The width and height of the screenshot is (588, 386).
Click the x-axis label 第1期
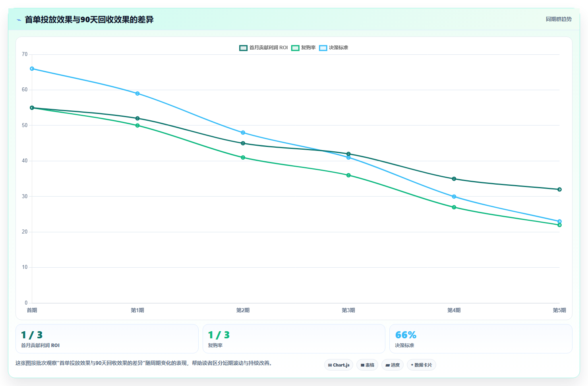point(137,310)
